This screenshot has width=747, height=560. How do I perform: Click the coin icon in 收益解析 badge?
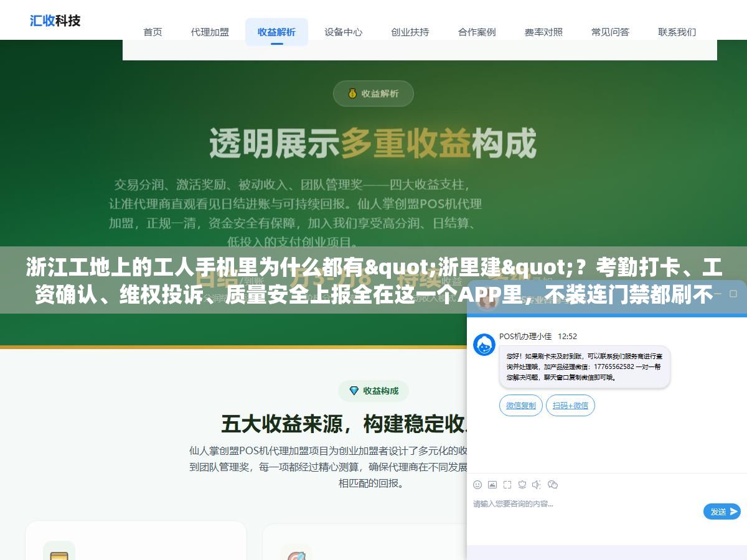point(352,93)
